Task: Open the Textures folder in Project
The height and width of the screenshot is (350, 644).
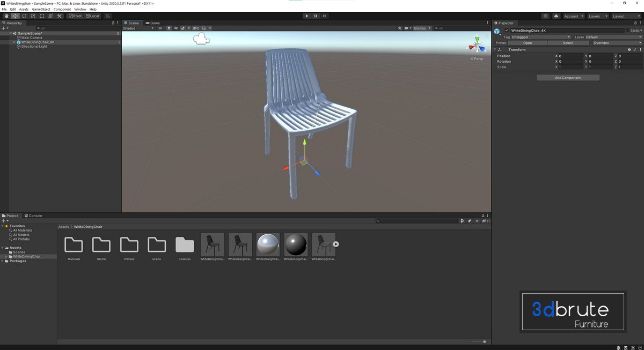Action: [x=185, y=245]
